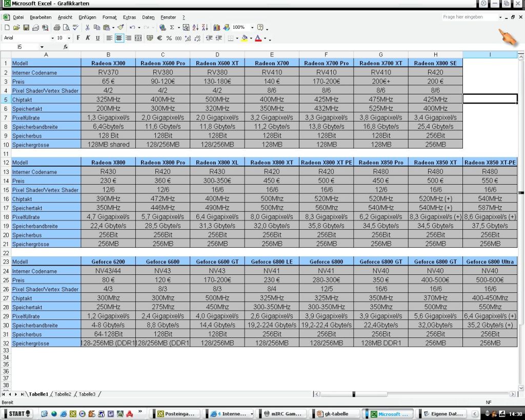The width and height of the screenshot is (525, 420).
Task: Open the Posteingang taskbar window
Action: pyautogui.click(x=176, y=414)
